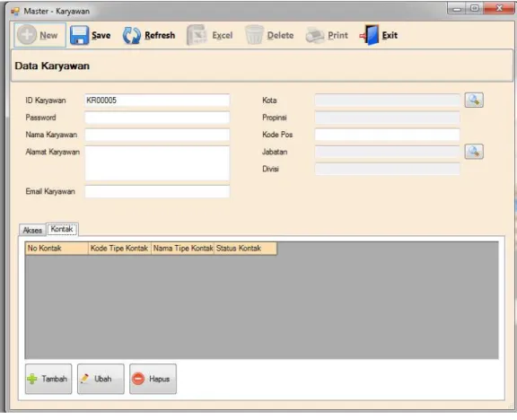Click the Divisi read-only field

tap(387, 169)
